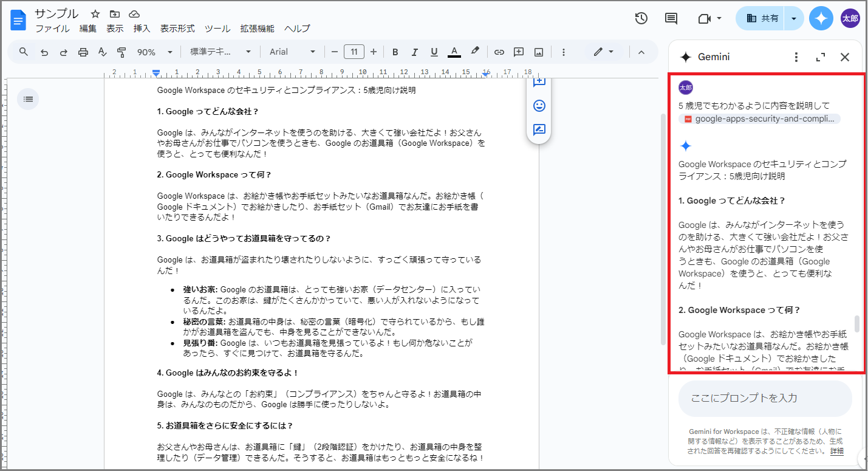Toggle italic formatting

415,52
